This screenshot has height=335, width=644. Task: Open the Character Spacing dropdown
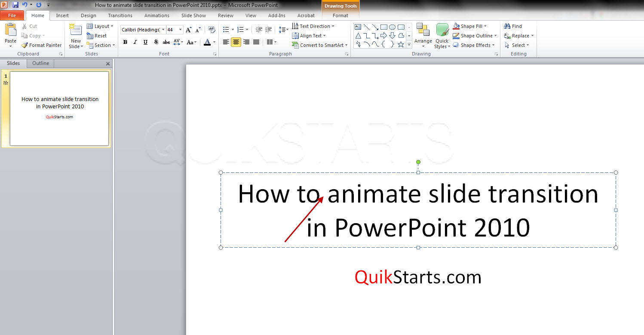click(x=178, y=42)
